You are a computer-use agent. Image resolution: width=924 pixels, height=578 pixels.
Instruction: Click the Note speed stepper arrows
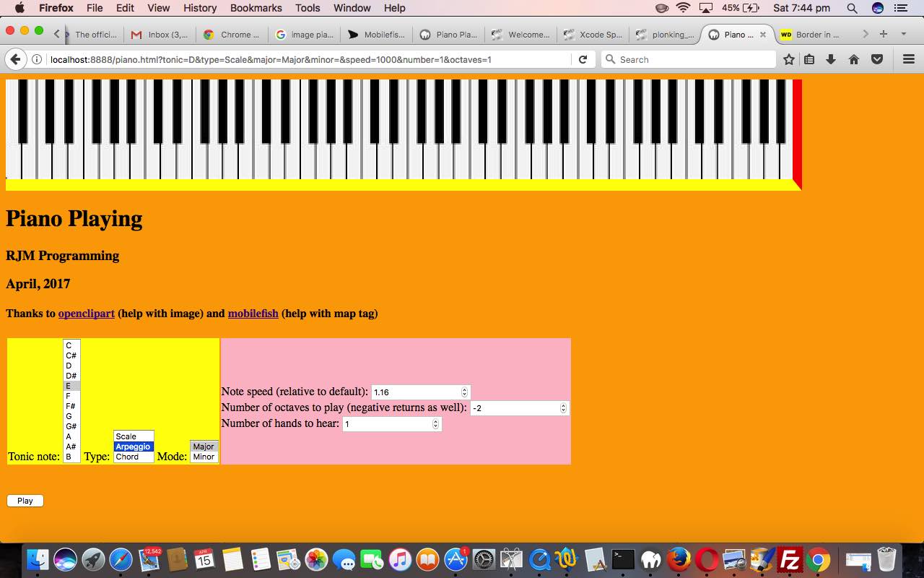(464, 392)
